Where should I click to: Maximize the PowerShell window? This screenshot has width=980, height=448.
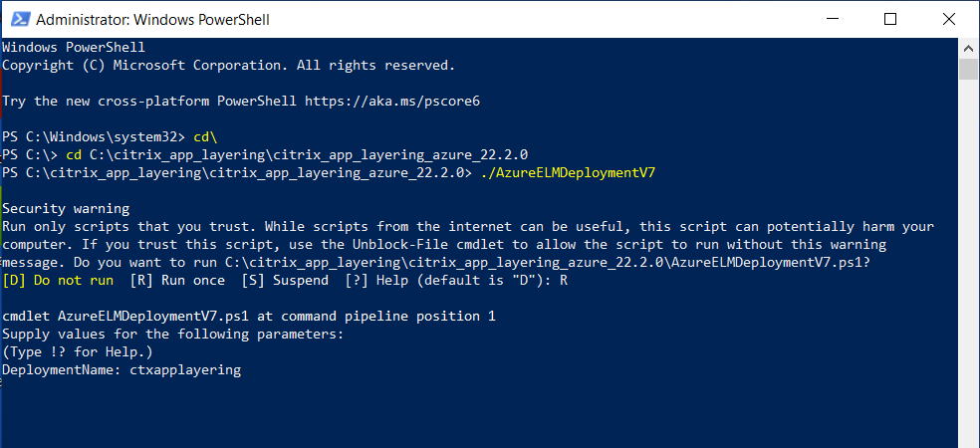[x=890, y=19]
